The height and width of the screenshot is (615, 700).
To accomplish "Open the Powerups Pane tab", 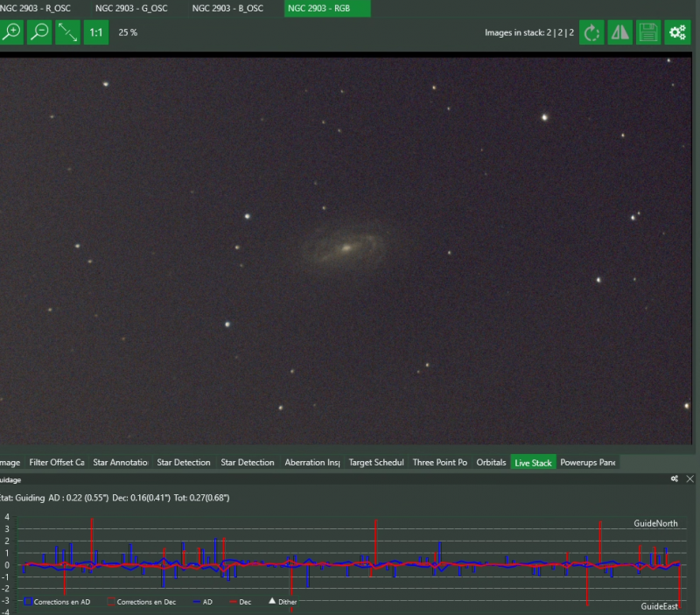I will (588, 463).
